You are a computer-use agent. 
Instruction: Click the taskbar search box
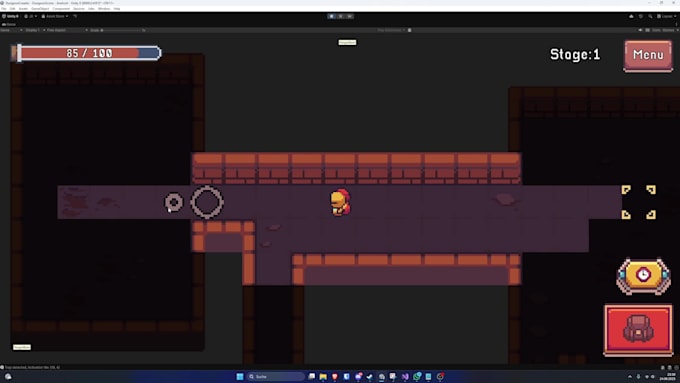point(276,376)
